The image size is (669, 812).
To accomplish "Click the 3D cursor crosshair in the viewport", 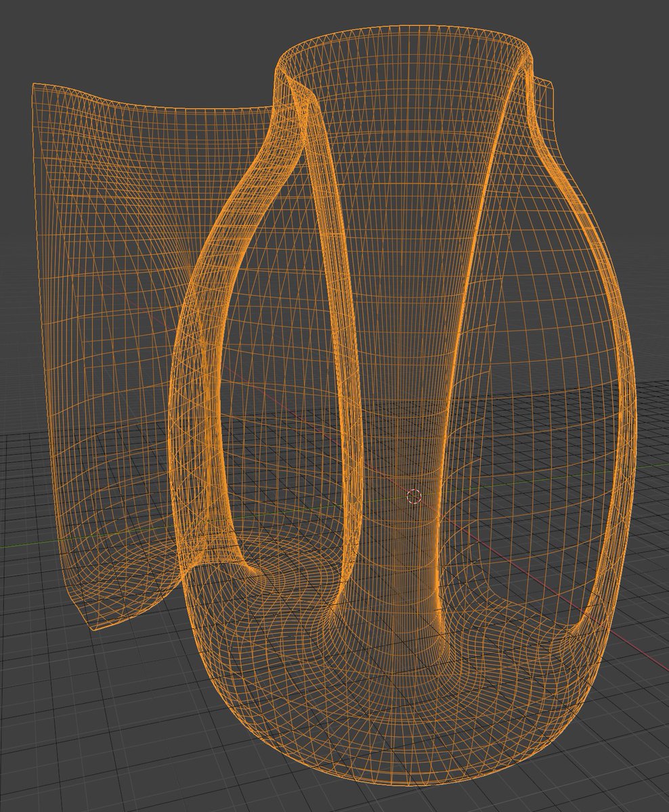I will 414,497.
